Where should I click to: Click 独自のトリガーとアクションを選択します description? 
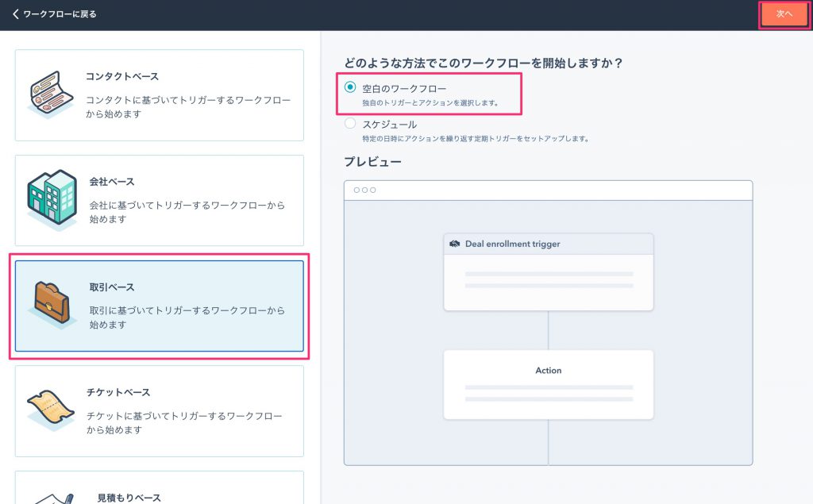coord(430,102)
